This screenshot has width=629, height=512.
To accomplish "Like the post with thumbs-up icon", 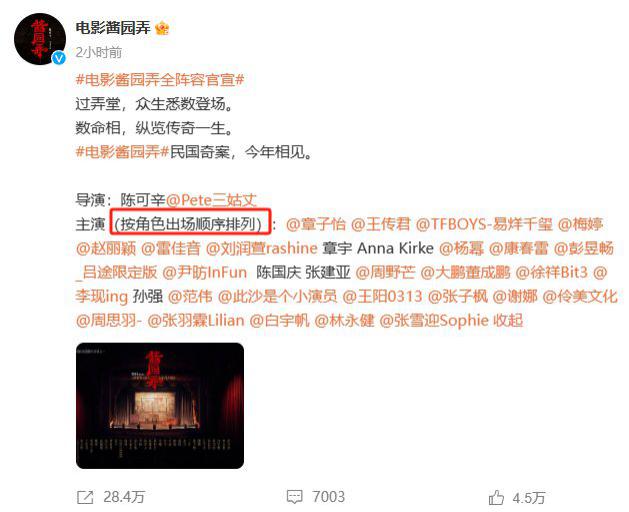I will point(496,498).
